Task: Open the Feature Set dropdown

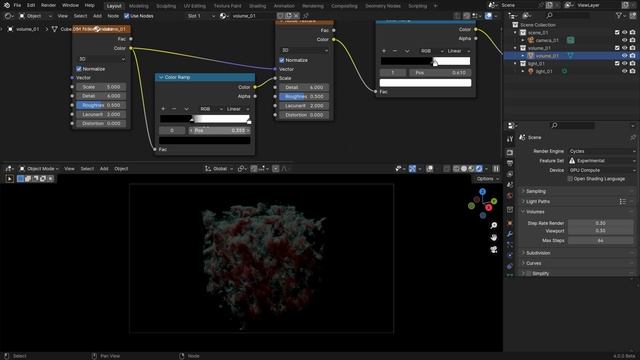Action: pos(602,160)
